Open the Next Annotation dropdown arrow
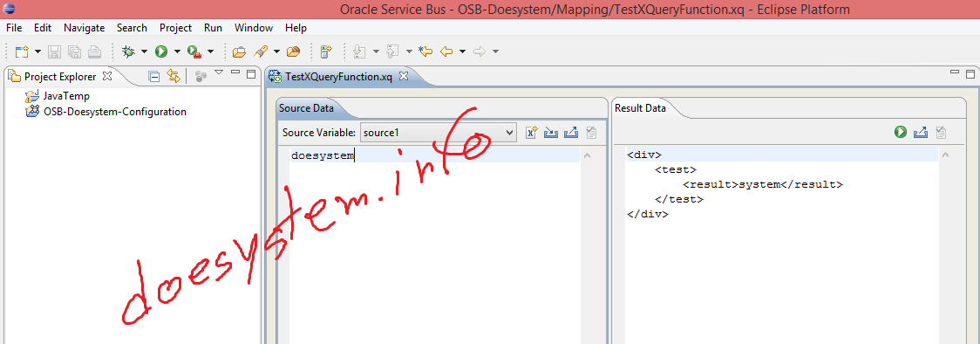The image size is (980, 344). tap(376, 52)
